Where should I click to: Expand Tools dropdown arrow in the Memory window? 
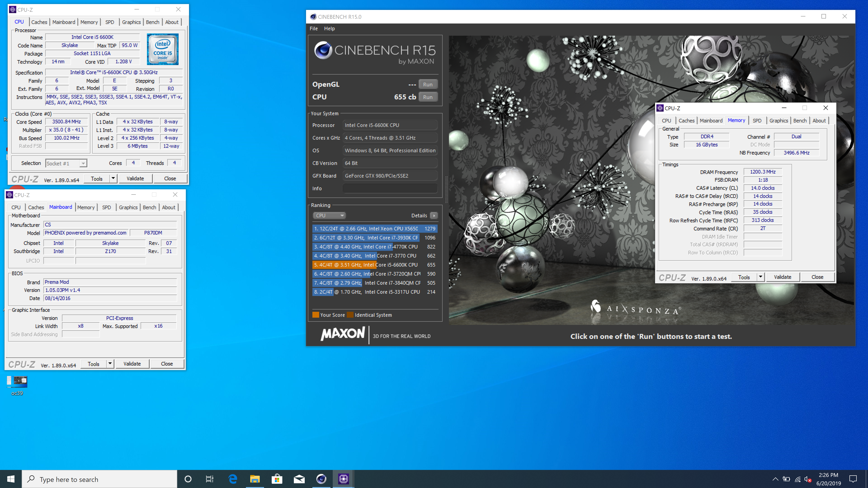(760, 277)
